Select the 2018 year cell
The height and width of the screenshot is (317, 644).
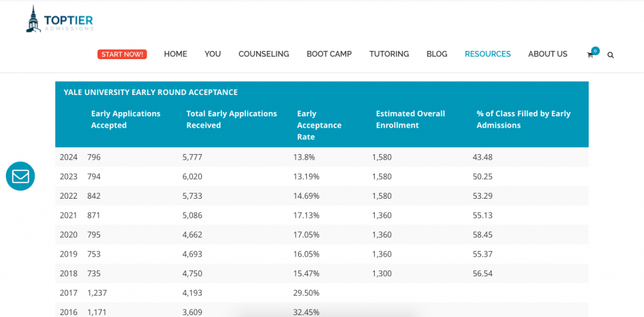pos(69,274)
